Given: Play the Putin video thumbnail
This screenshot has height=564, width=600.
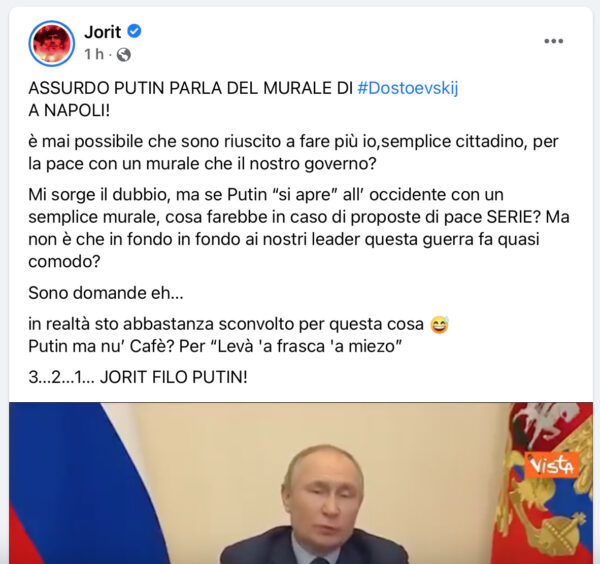Looking at the screenshot, I should point(301,483).
